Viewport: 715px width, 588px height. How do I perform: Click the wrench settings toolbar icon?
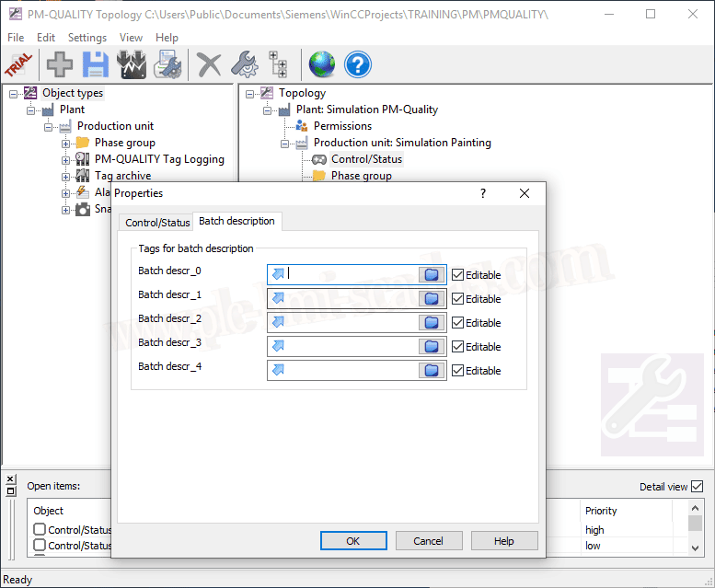coord(244,64)
